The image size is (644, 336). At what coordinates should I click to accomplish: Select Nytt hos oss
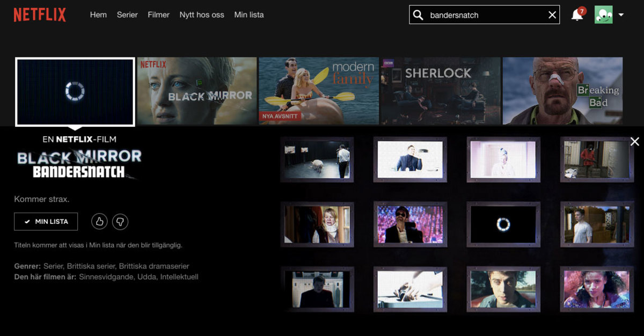click(202, 15)
